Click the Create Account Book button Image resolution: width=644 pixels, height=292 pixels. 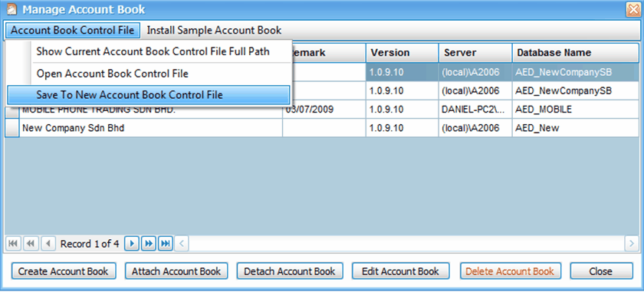[x=63, y=271]
